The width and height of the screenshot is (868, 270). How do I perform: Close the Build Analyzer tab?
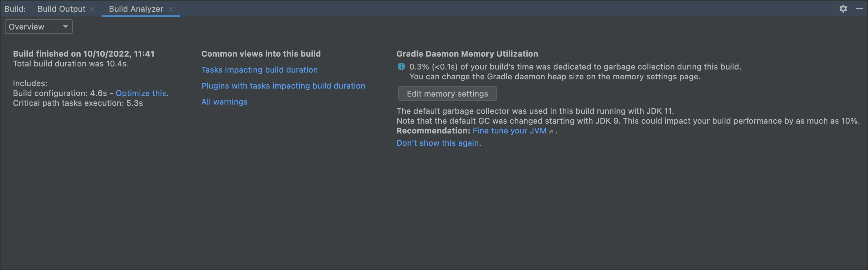pyautogui.click(x=171, y=10)
